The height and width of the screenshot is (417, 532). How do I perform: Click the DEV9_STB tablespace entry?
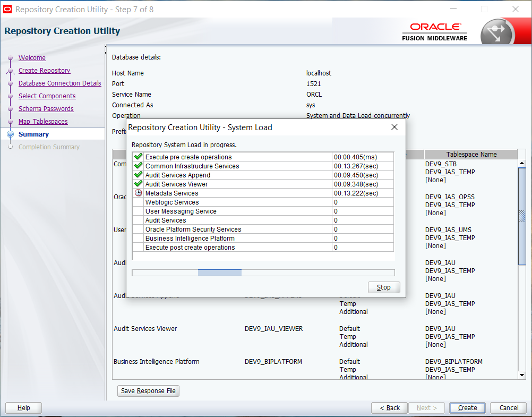coord(441,164)
